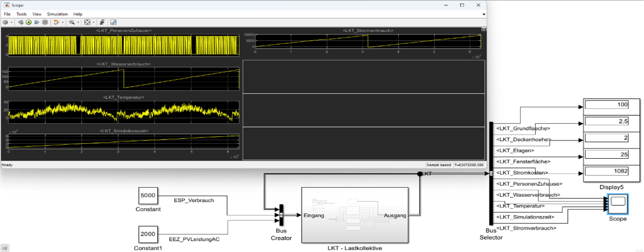Open the Tools menu
This screenshot has width=644, height=252.
point(21,14)
